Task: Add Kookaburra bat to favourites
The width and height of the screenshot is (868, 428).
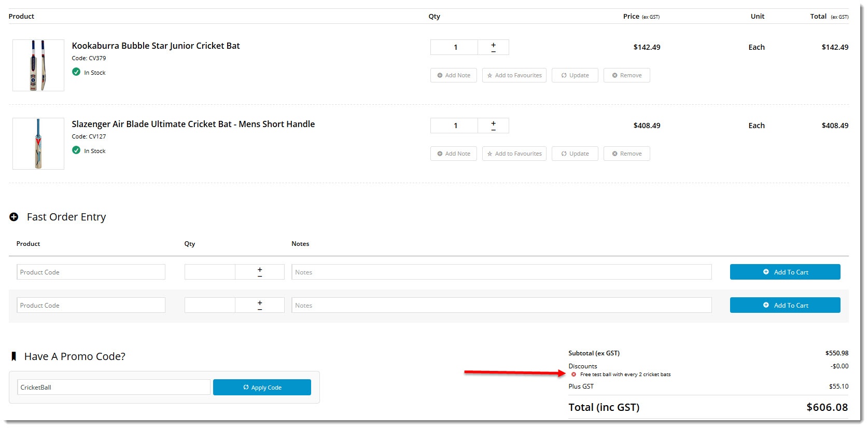Action: point(514,75)
